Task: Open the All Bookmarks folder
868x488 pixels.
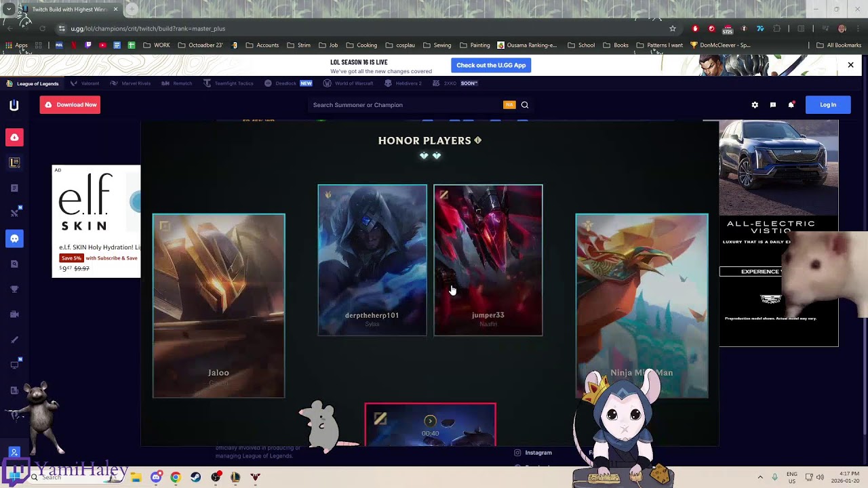Action: tap(839, 45)
